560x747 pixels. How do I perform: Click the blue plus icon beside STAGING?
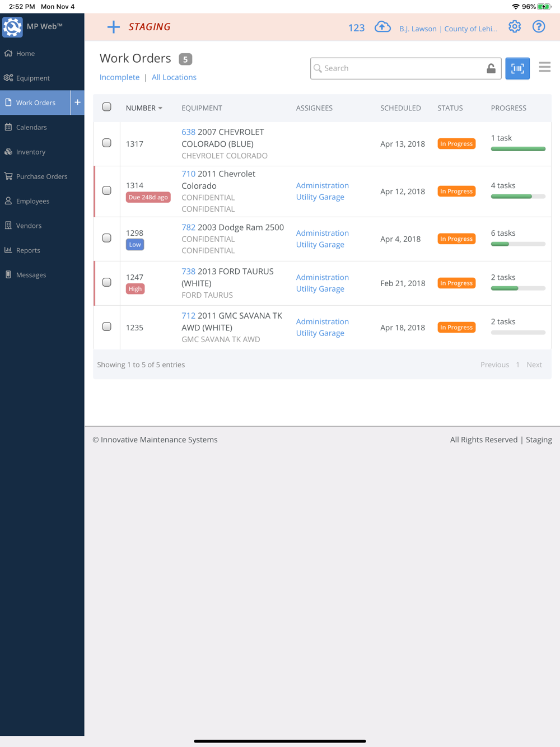click(114, 27)
